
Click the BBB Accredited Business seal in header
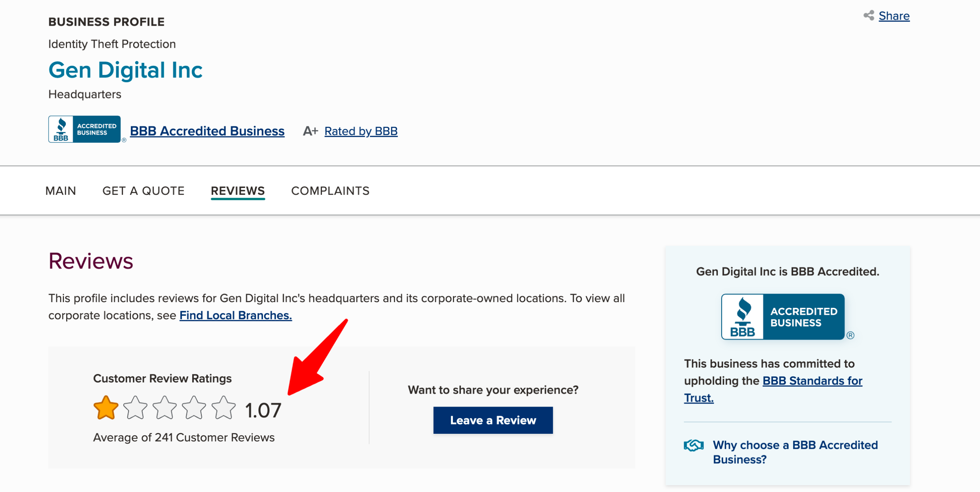click(85, 129)
